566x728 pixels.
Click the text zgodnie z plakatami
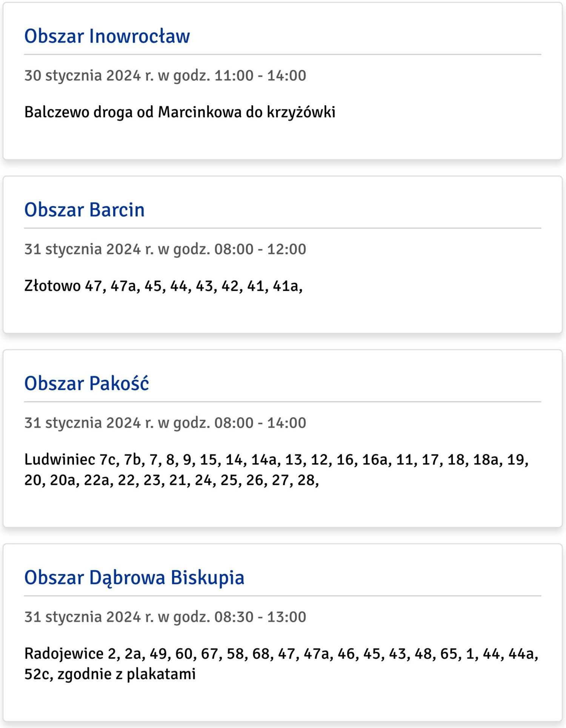[126, 674]
